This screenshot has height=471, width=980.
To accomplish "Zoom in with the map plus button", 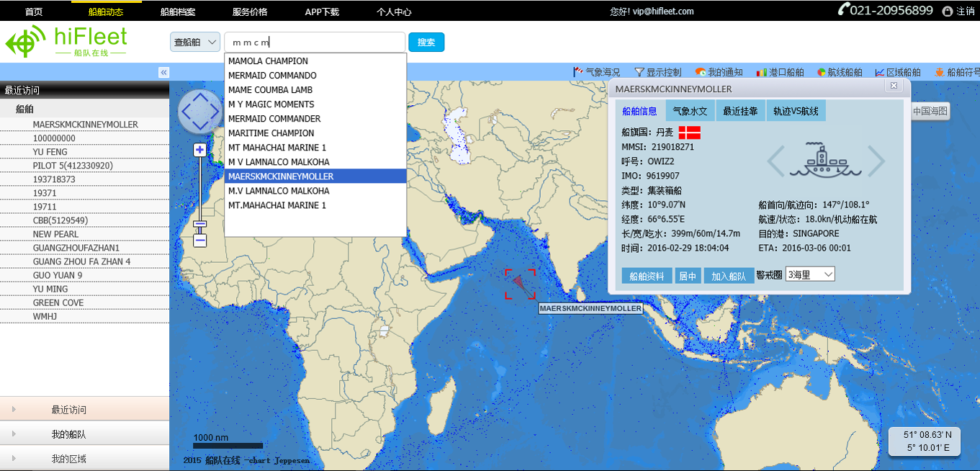I will click(x=200, y=150).
